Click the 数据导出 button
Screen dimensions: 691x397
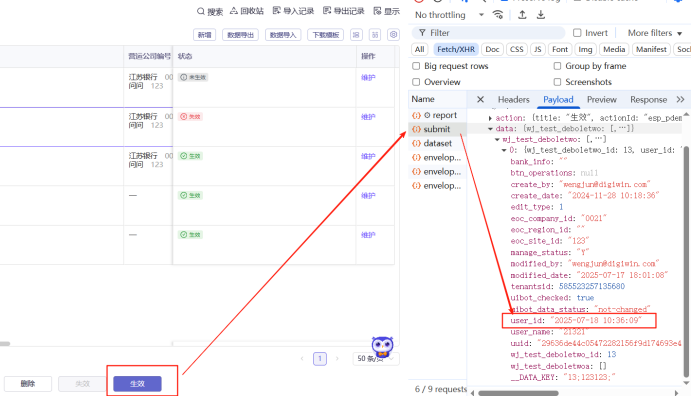coord(240,35)
